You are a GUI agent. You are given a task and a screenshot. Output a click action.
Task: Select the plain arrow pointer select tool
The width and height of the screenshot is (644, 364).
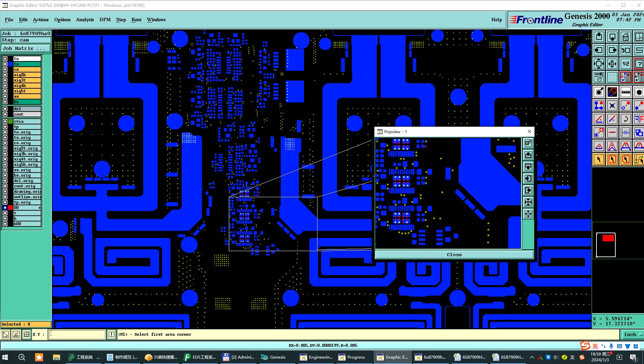(x=599, y=159)
